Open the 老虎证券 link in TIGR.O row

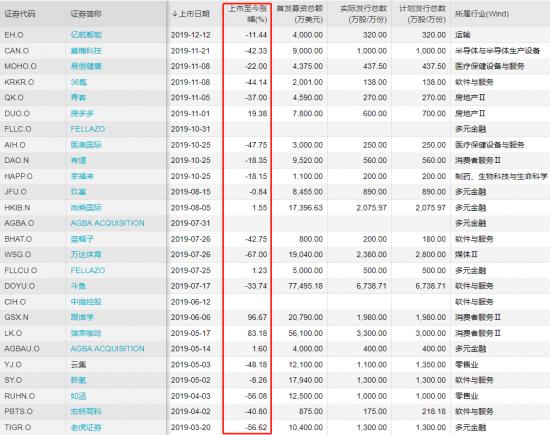(x=86, y=427)
